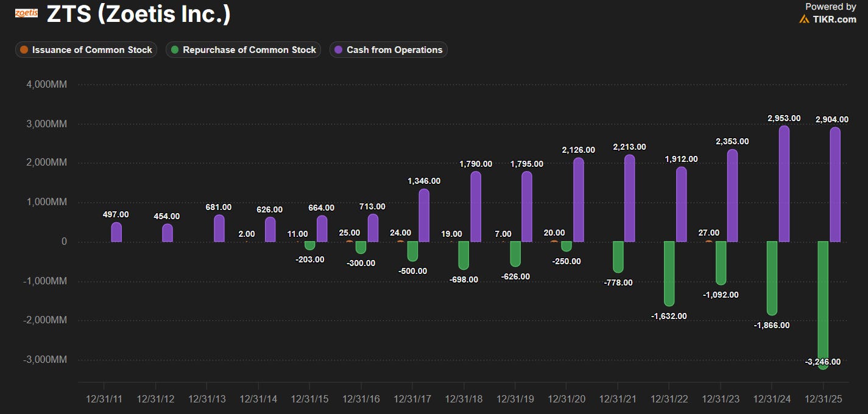Select the 2,953.00 purple bar for 12/31/24

click(784, 184)
